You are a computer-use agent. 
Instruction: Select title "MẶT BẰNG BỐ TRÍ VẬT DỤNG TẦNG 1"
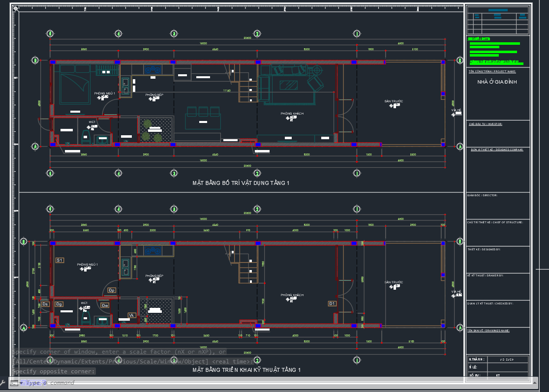click(241, 183)
